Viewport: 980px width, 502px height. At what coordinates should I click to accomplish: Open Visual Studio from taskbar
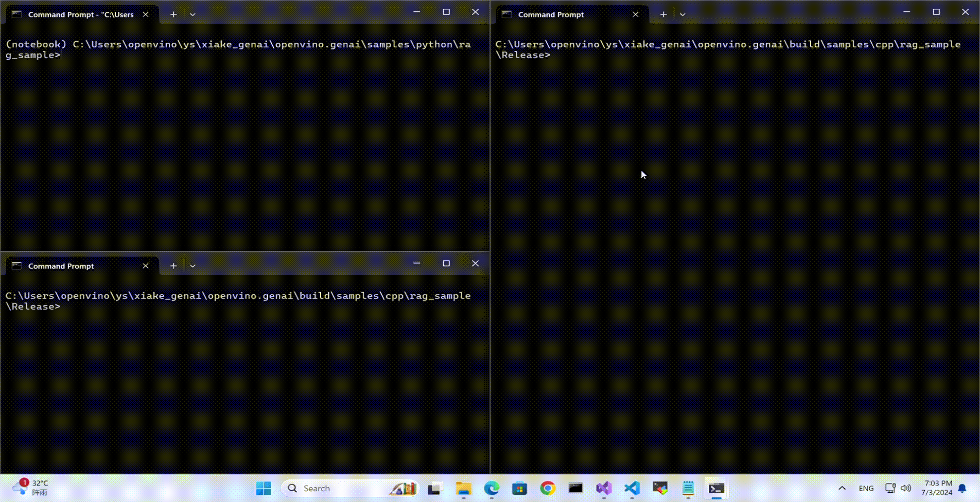604,488
